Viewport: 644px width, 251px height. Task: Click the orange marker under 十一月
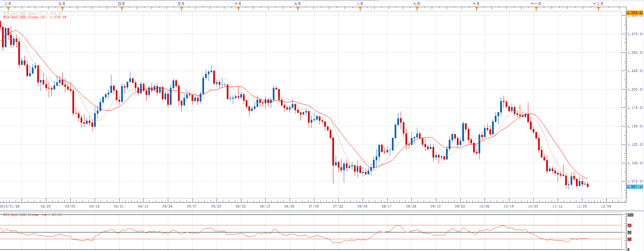pyautogui.click(x=536, y=9)
